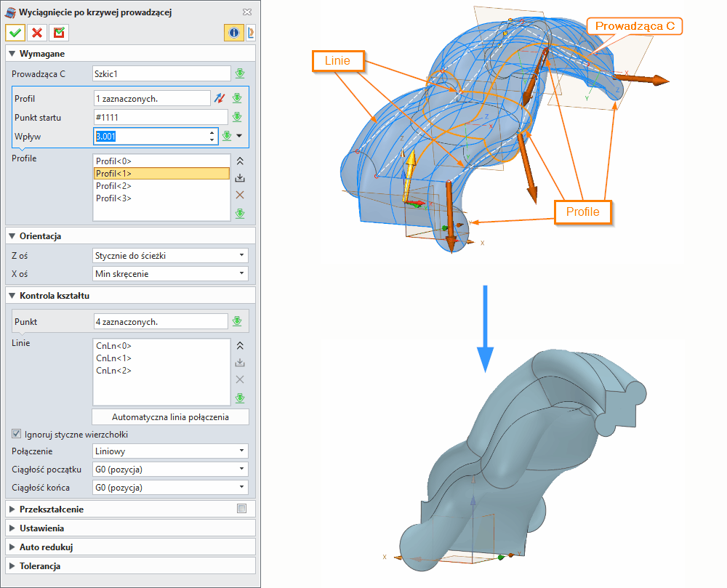Toggle Ignoruj styczne wierzchołki checkbox

click(17, 435)
